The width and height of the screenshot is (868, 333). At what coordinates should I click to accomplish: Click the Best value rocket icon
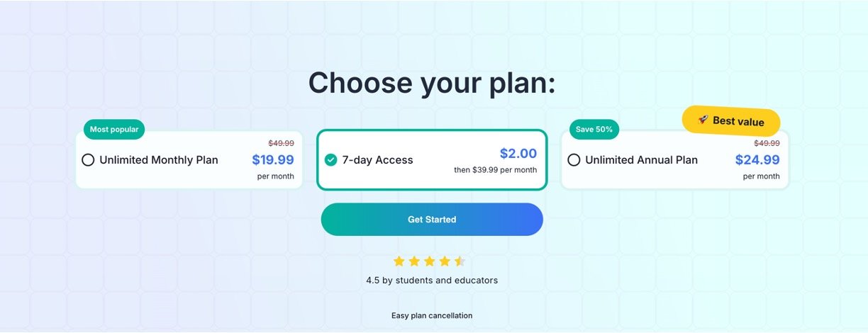pos(703,120)
